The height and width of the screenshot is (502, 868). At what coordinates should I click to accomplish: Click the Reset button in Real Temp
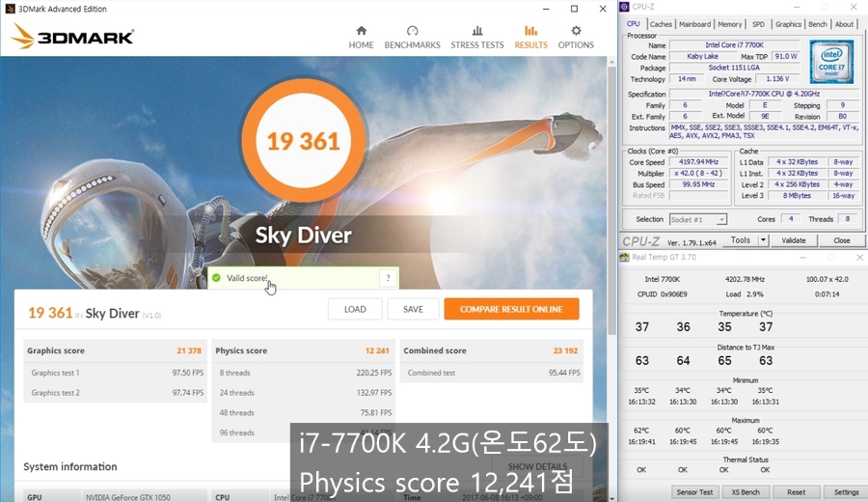pos(796,492)
